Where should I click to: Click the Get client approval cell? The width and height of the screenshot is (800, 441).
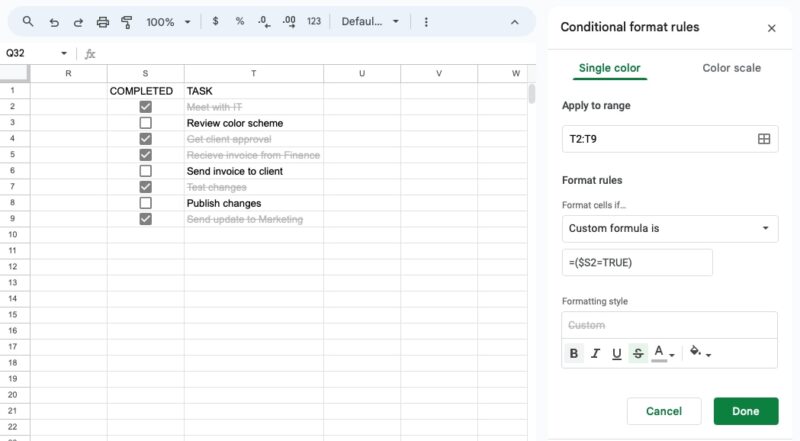pyautogui.click(x=254, y=139)
